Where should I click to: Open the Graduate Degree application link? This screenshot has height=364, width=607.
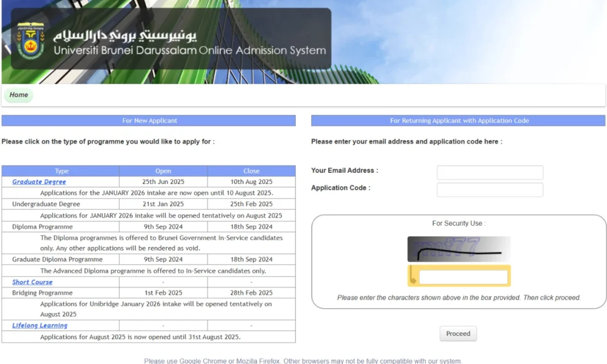(39, 182)
